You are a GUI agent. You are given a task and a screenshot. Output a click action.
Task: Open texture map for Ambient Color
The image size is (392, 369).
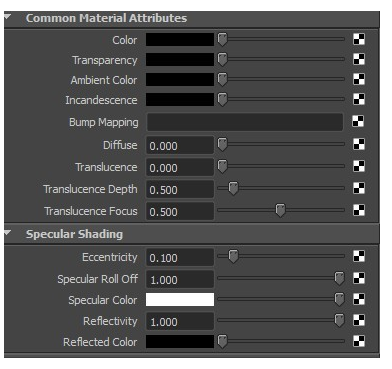click(359, 79)
